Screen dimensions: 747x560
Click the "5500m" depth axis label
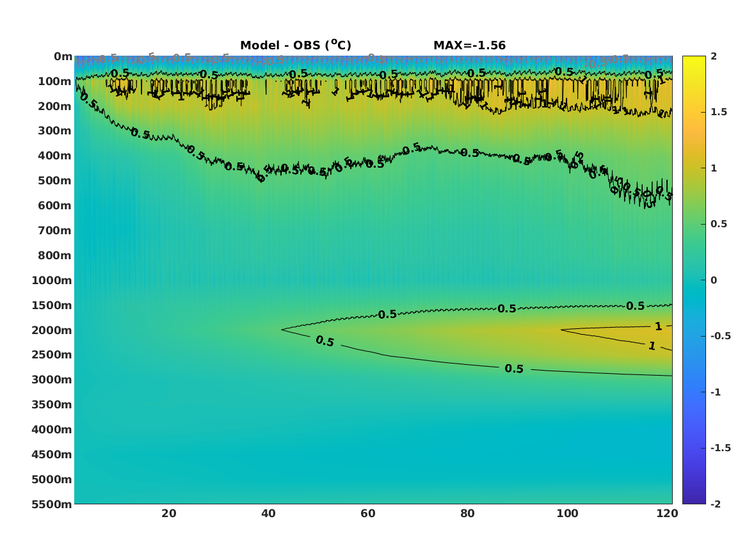[x=52, y=504]
